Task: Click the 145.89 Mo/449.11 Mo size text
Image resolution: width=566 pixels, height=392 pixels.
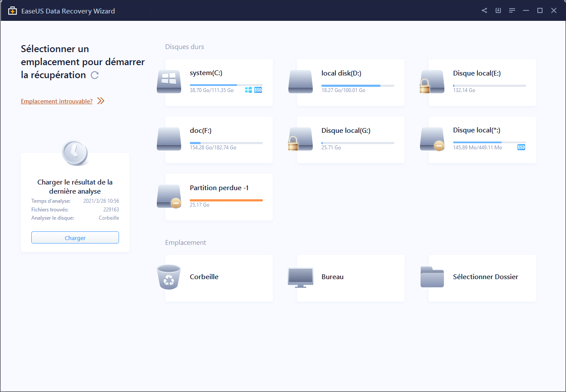Action: (477, 148)
